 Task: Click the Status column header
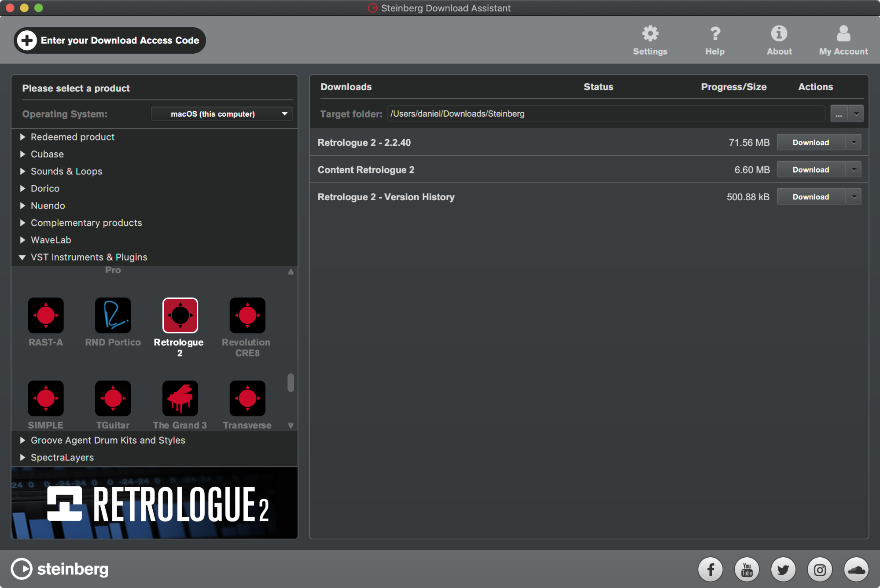[x=598, y=87]
